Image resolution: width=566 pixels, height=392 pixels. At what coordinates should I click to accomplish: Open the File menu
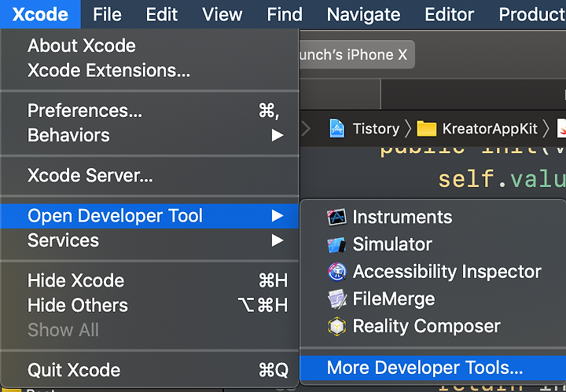tap(107, 14)
